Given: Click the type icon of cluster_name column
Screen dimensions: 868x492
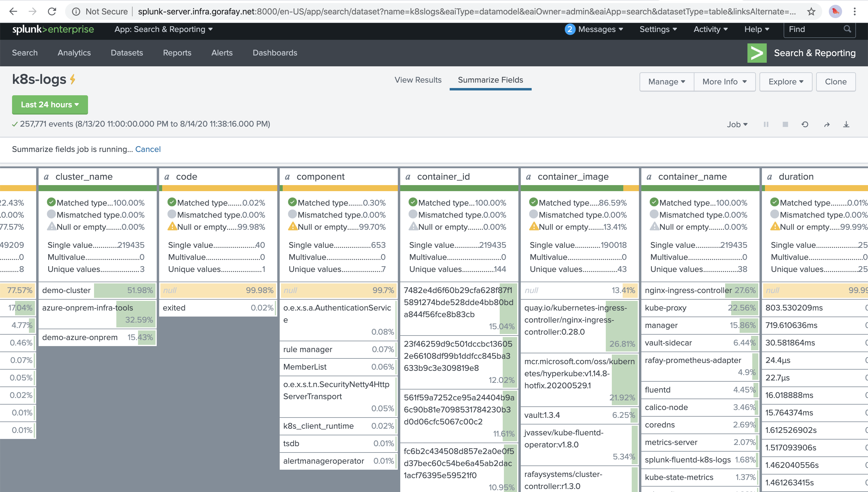Looking at the screenshot, I should pos(46,177).
